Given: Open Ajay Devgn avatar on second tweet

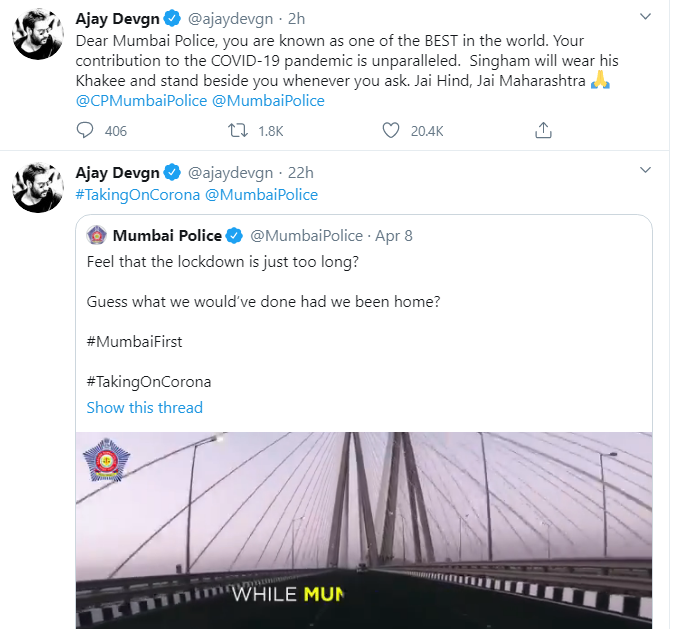Looking at the screenshot, I should click(38, 187).
